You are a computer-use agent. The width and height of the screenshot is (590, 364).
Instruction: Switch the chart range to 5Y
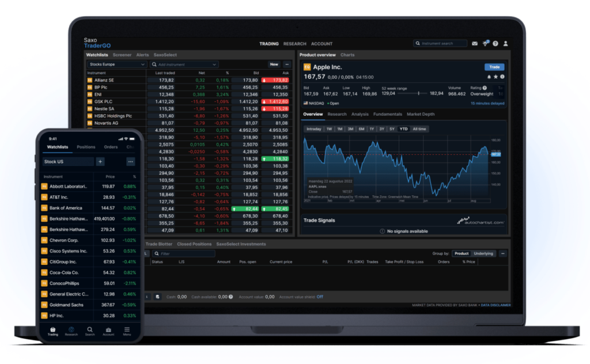point(392,129)
